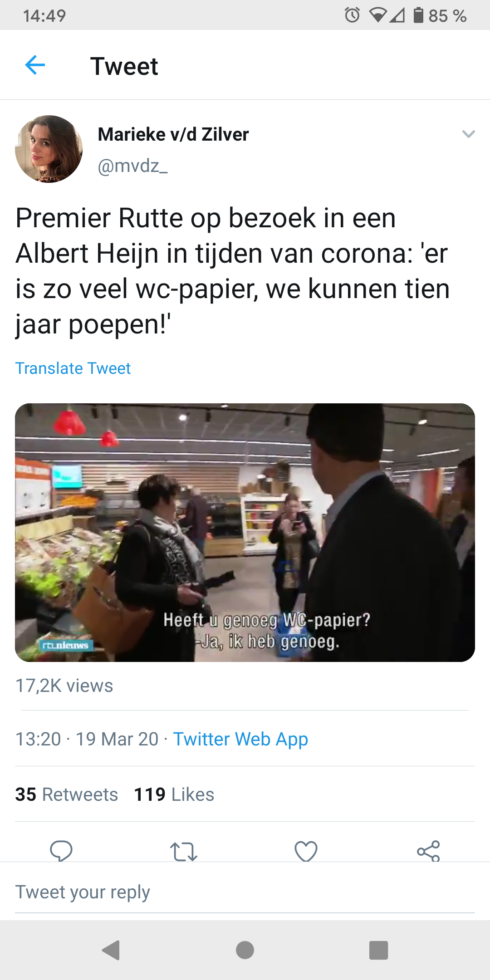Open the tweet options chevron menu
This screenshot has width=490, height=980.
click(x=468, y=134)
